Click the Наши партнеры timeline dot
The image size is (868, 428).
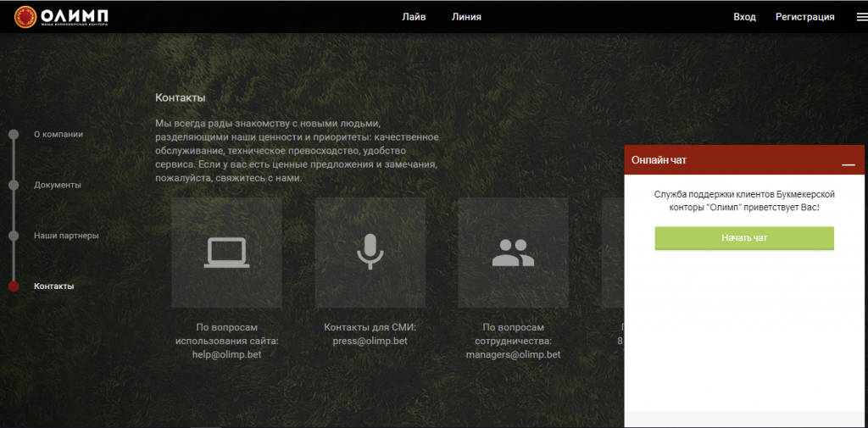[14, 236]
